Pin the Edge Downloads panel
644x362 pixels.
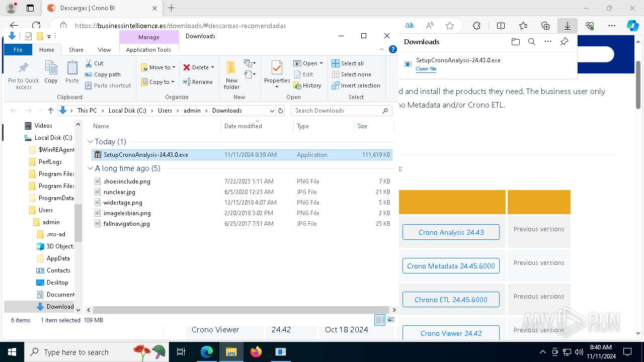pos(564,42)
